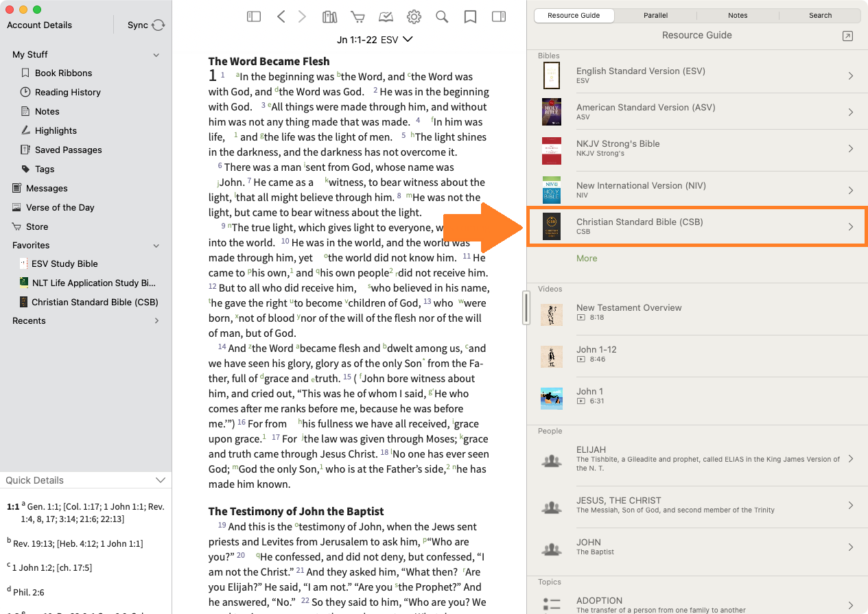The width and height of the screenshot is (868, 614).
Task: Go forward with the right arrow
Action: 302,17
